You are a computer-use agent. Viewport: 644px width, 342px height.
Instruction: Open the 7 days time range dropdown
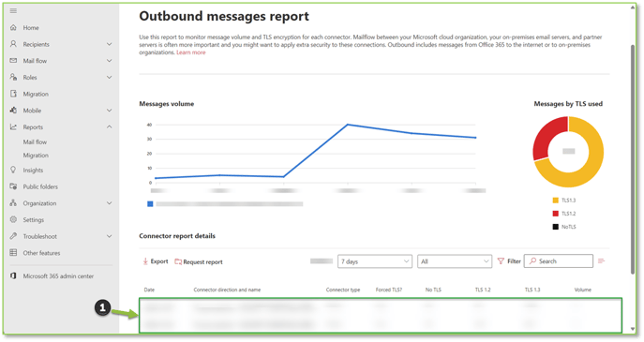(x=375, y=261)
